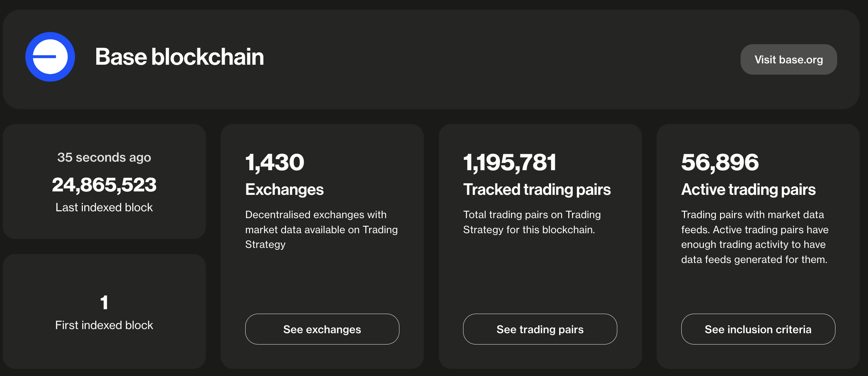Click the active trading pairs description paragraph
The image size is (868, 376).
[x=755, y=237]
